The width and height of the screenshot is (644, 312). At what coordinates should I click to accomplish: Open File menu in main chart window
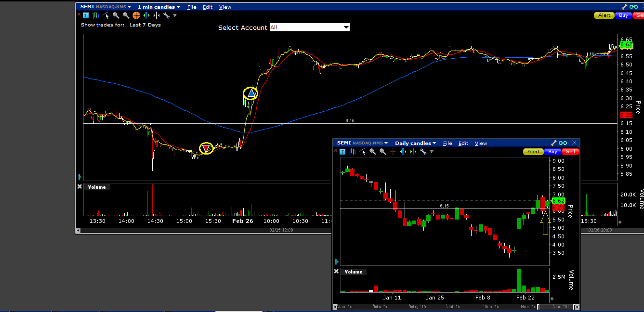192,7
